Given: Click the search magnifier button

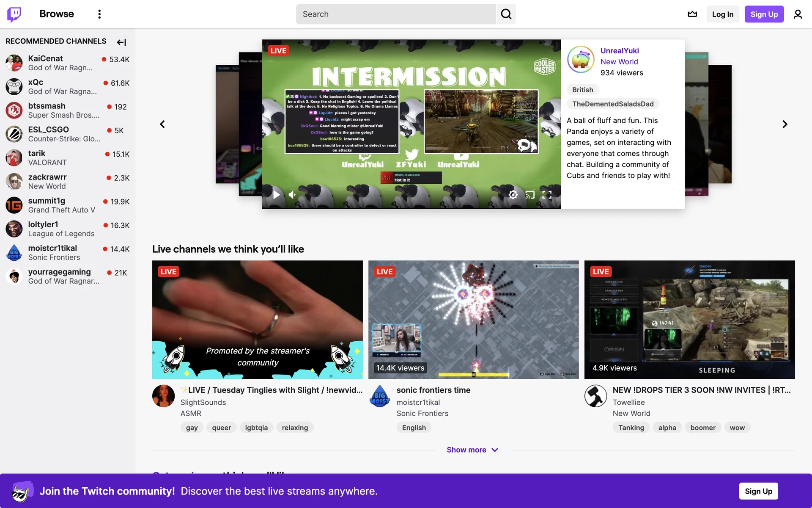Looking at the screenshot, I should (x=506, y=14).
